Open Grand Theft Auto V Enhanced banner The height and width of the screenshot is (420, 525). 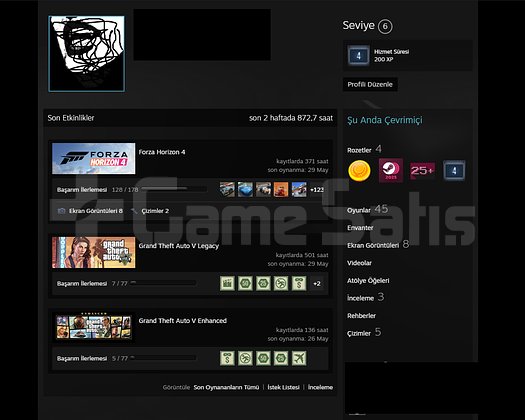(x=94, y=327)
